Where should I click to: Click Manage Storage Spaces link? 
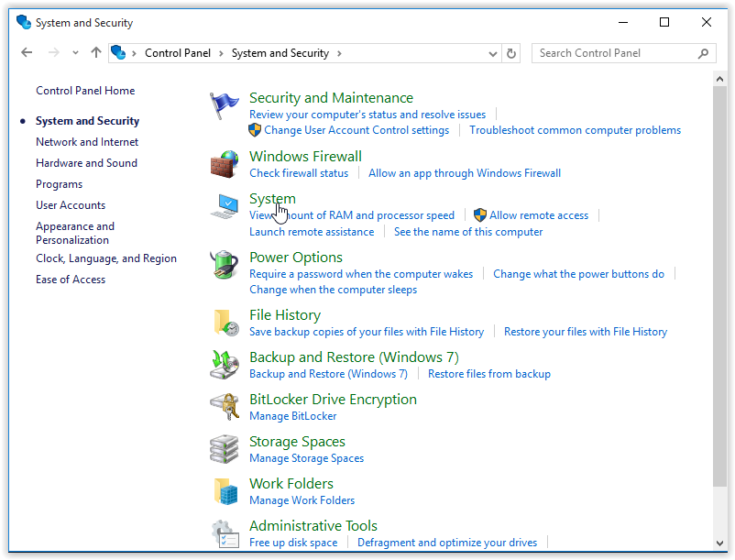307,458
